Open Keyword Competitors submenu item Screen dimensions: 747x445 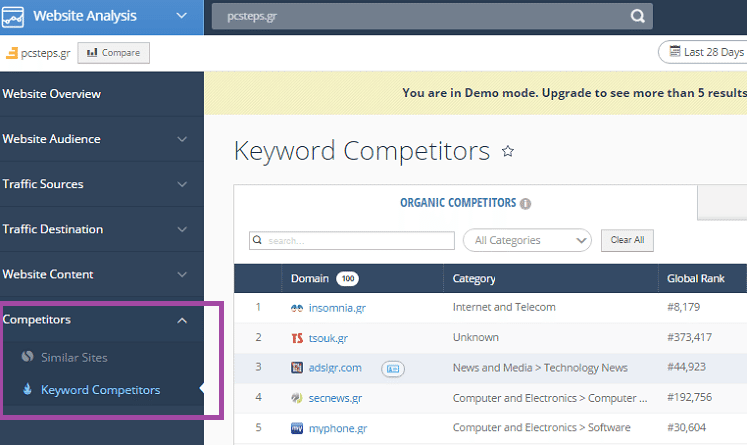pyautogui.click(x=101, y=390)
